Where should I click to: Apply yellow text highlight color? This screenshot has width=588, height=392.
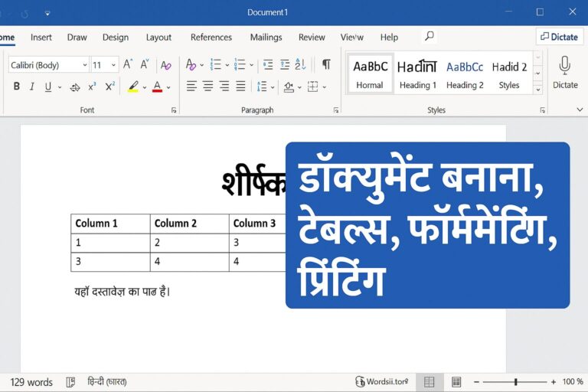[132, 87]
